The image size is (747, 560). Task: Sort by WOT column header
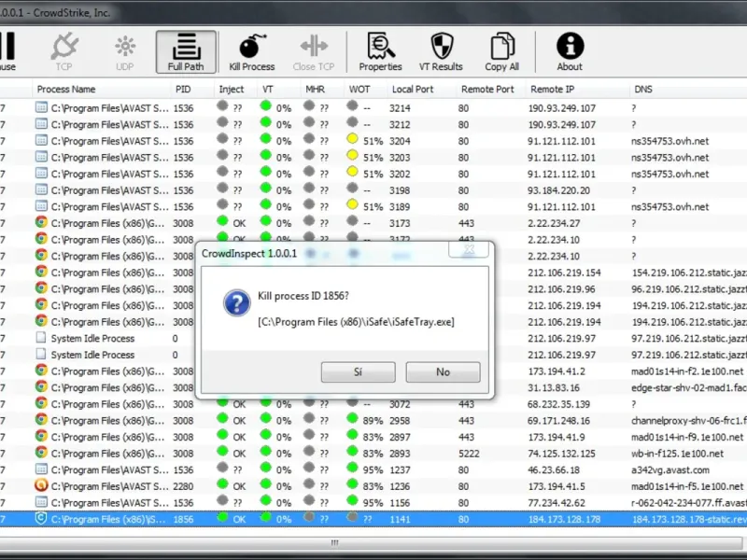pyautogui.click(x=359, y=90)
